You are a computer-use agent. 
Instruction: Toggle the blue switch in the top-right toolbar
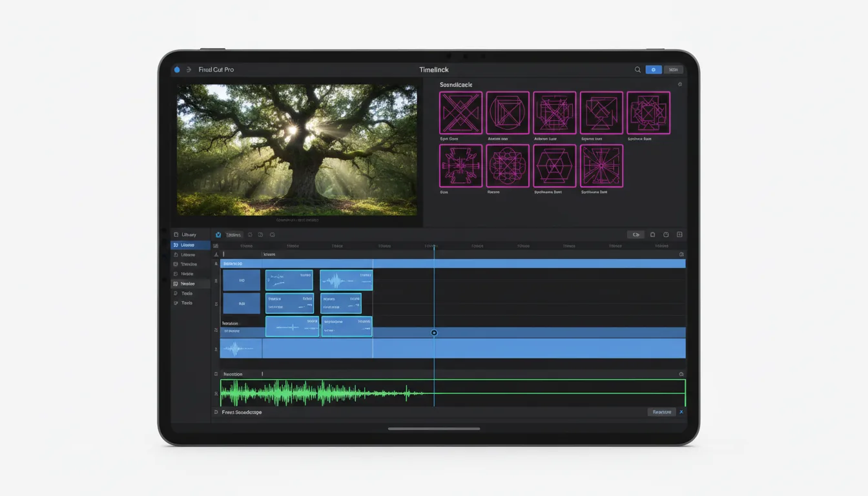[x=654, y=69]
